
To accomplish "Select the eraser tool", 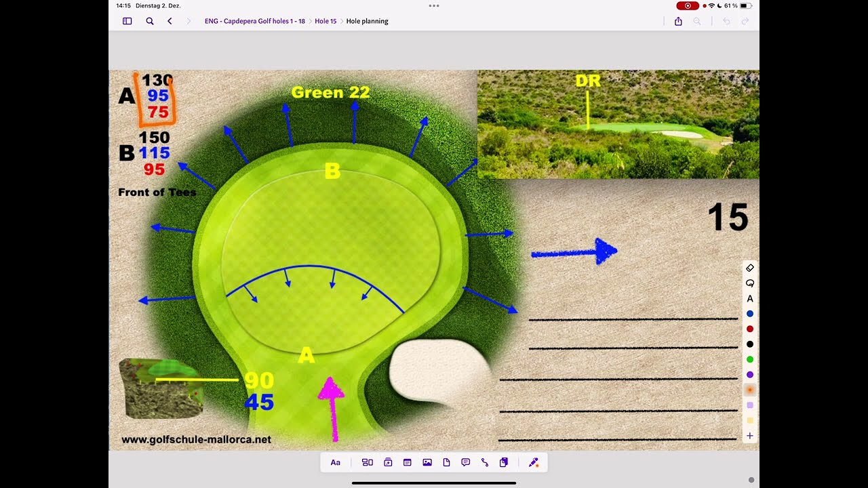I will [750, 268].
